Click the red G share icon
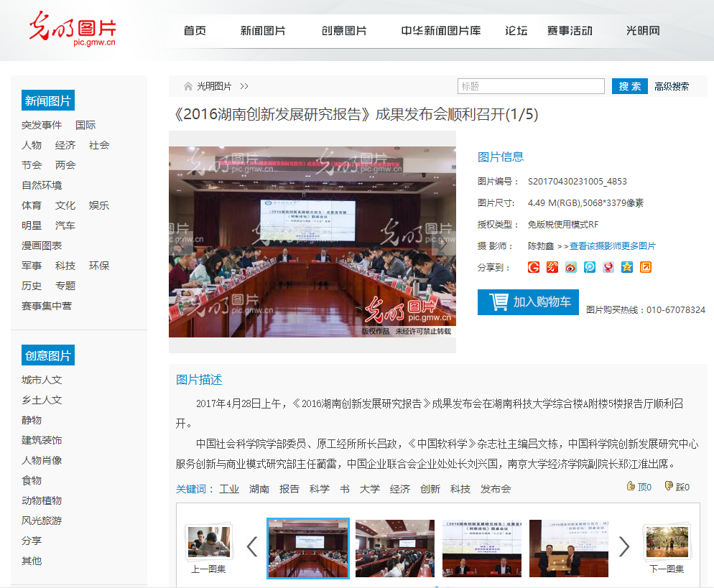Screen dimensions: 714x588 pyautogui.click(x=534, y=267)
